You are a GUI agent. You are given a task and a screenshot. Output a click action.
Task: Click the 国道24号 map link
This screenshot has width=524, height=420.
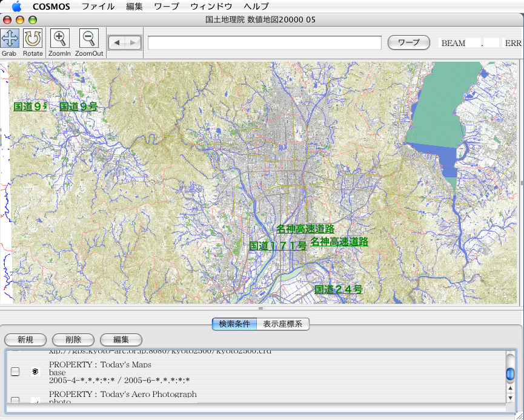(339, 289)
